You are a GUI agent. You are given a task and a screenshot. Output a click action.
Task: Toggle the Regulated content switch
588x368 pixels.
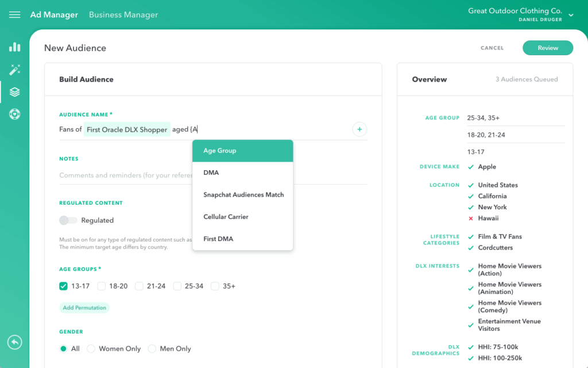coord(68,220)
